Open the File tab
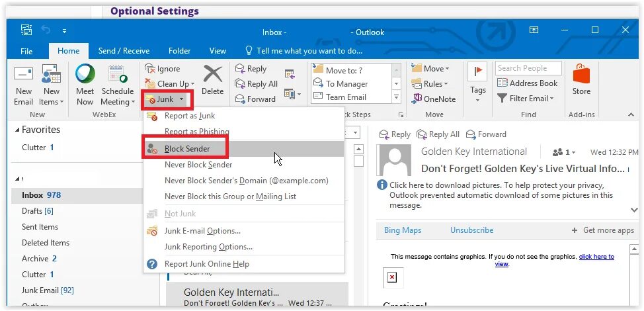Screen dimensions: 644x311 pos(26,51)
